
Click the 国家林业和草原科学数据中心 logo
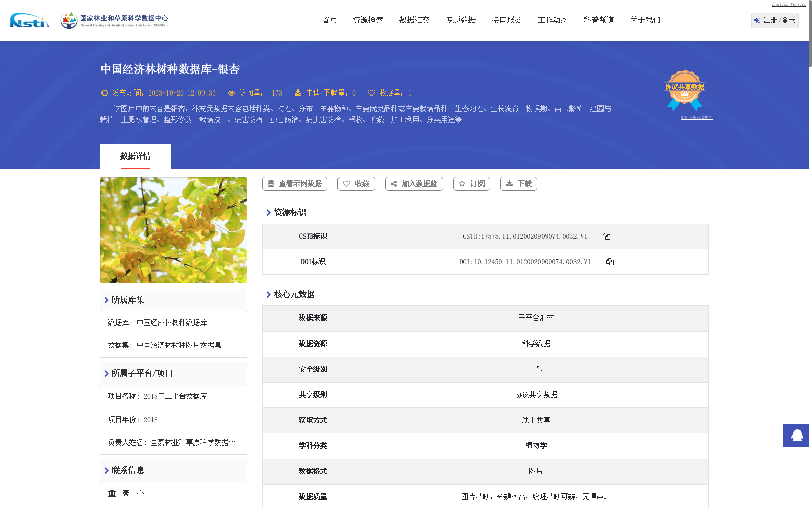tap(114, 20)
